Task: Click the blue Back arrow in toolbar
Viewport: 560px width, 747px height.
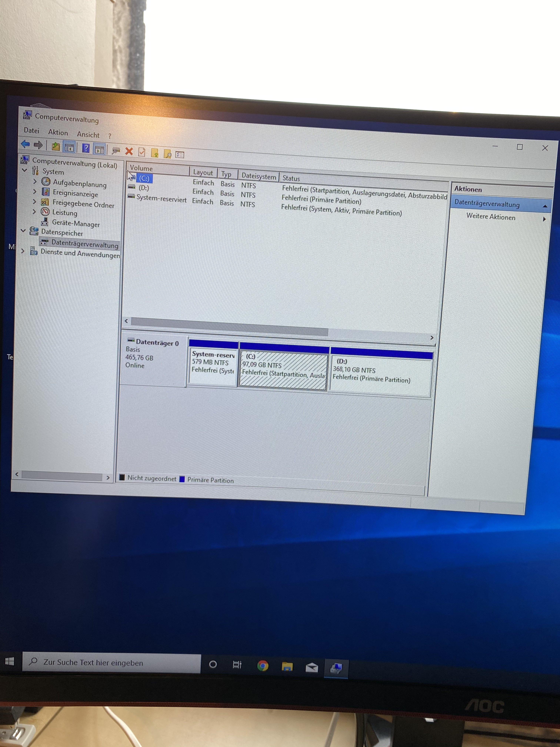Action: tap(25, 145)
